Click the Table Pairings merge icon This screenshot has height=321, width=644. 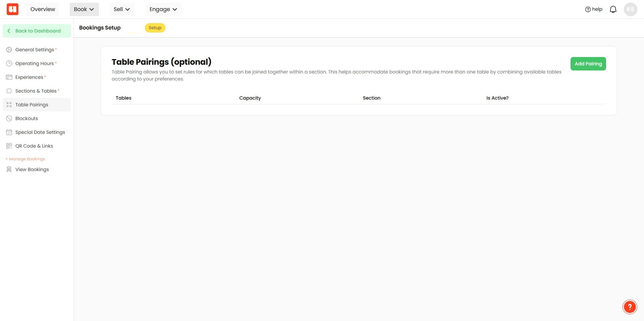point(9,105)
